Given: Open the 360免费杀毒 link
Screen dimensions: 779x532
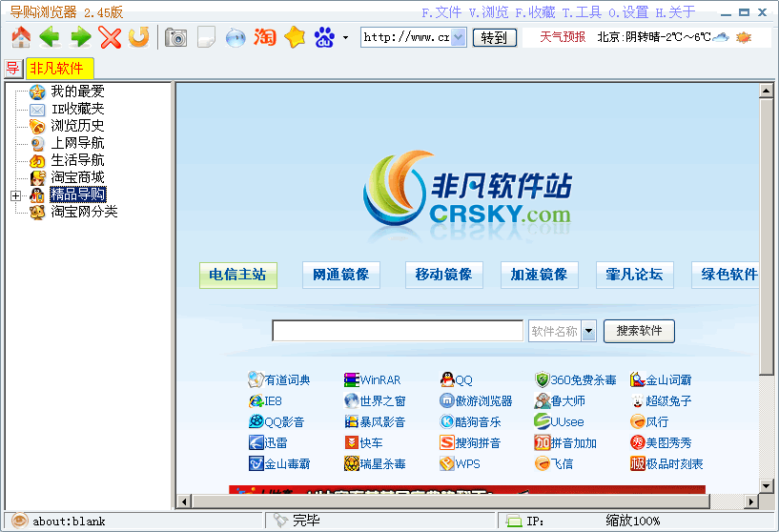Looking at the screenshot, I should point(584,380).
